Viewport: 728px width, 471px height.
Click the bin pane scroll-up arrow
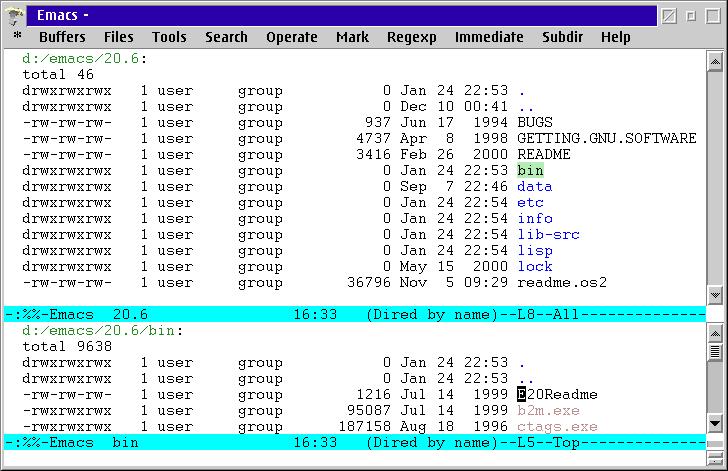point(715,334)
